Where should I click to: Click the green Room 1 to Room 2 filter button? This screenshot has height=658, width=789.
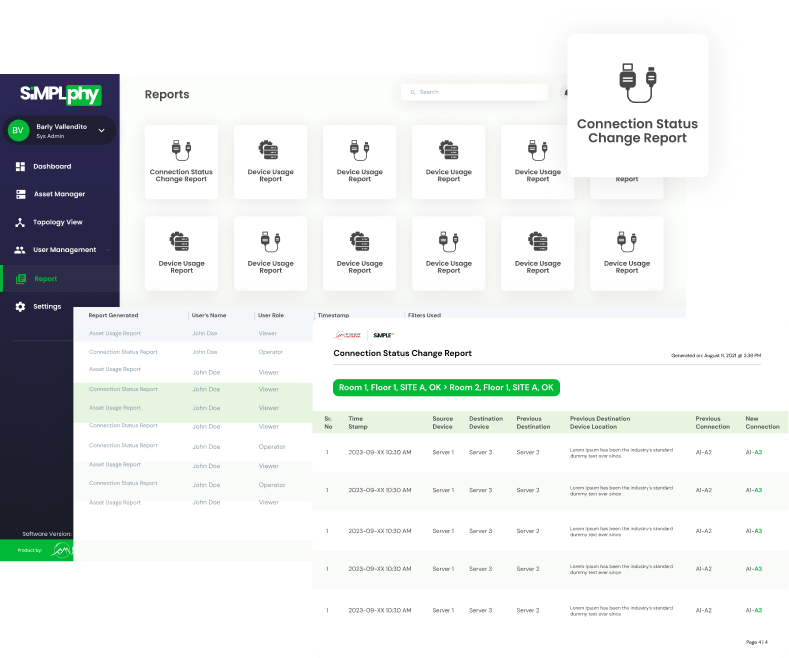coord(446,388)
